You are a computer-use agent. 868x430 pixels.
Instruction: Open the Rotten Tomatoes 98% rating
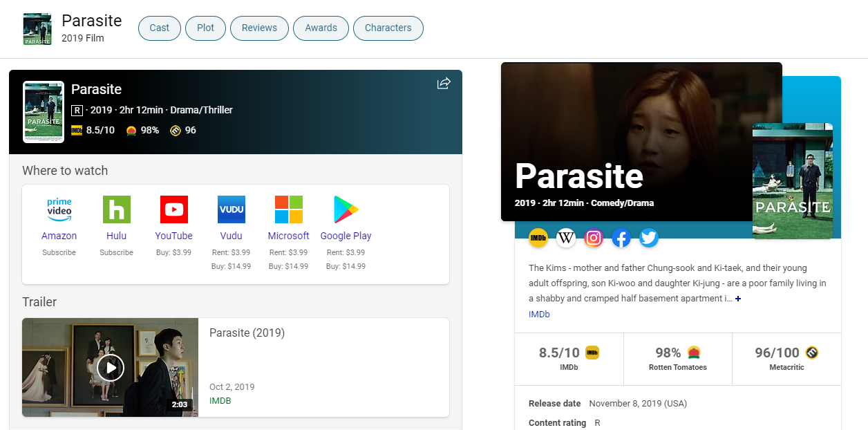[677, 358]
